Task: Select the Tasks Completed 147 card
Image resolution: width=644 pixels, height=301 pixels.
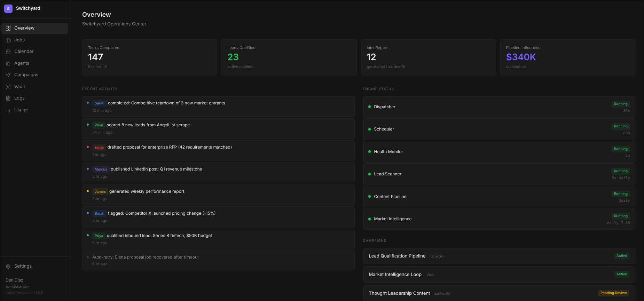Action: pos(150,57)
